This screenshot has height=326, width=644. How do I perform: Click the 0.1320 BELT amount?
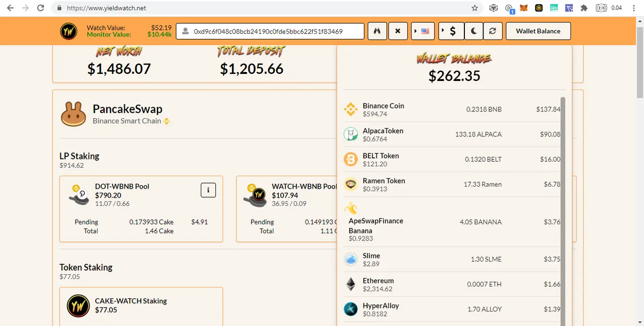pos(483,159)
